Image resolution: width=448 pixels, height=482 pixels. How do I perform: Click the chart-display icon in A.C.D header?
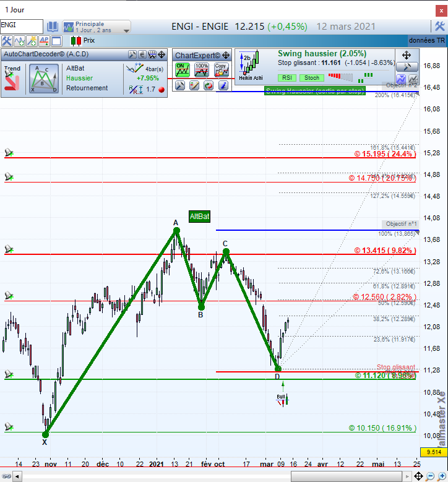152,54
